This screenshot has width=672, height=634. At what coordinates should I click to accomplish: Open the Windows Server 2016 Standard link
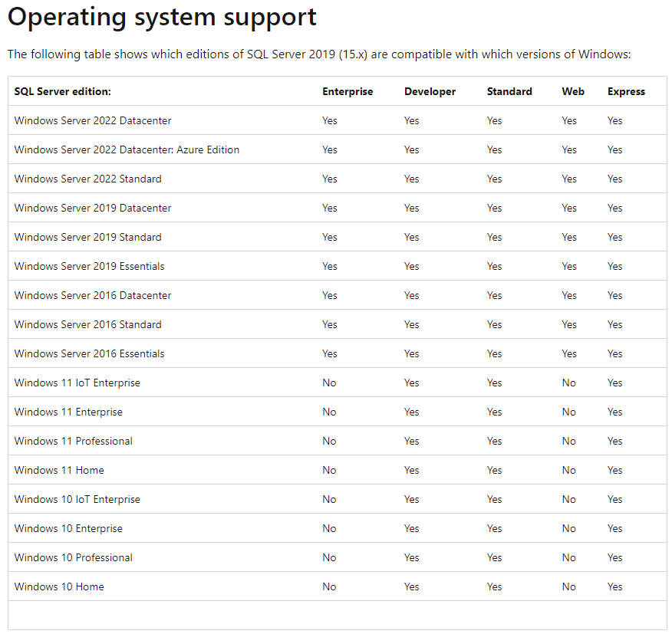pyautogui.click(x=86, y=324)
